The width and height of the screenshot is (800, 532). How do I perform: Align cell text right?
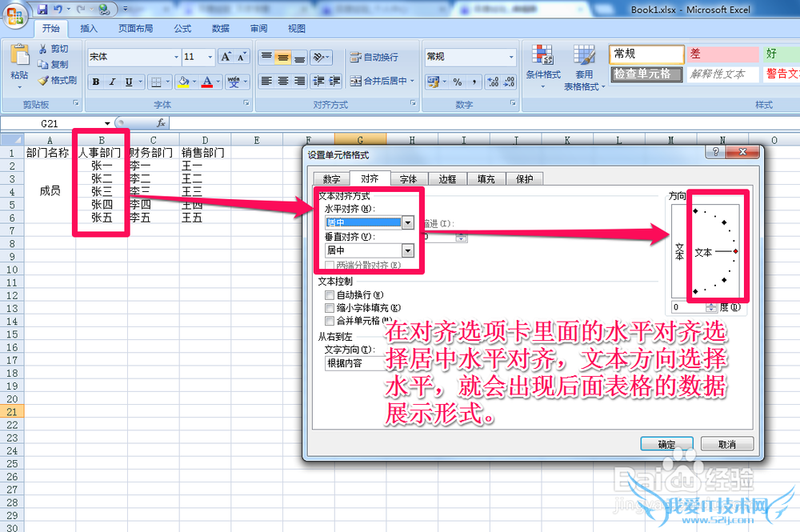point(299,81)
